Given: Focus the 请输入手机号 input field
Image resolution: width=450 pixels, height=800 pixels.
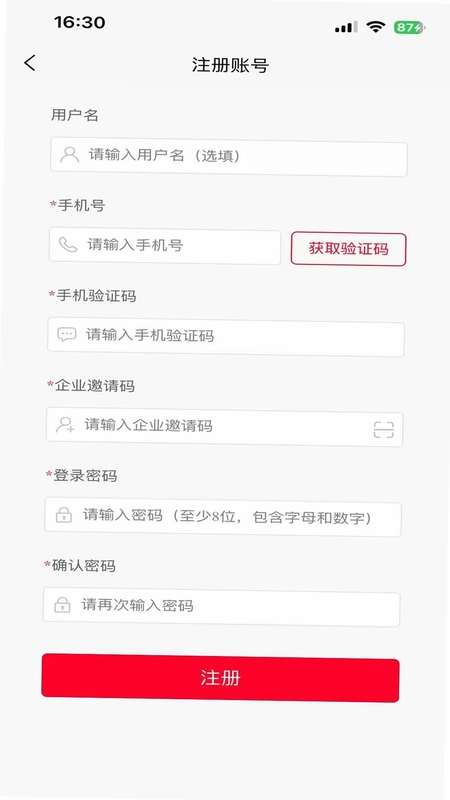Looking at the screenshot, I should tap(165, 246).
